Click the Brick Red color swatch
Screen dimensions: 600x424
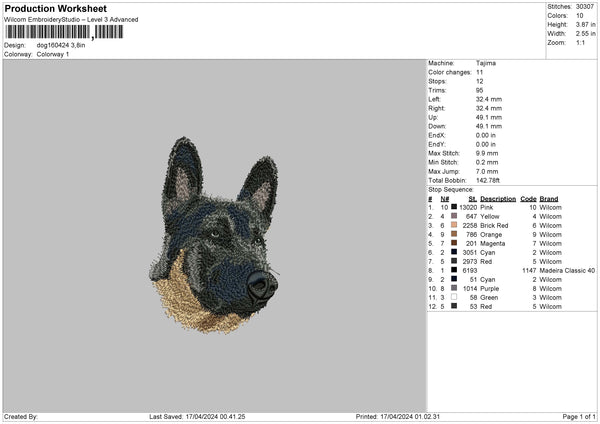click(453, 225)
